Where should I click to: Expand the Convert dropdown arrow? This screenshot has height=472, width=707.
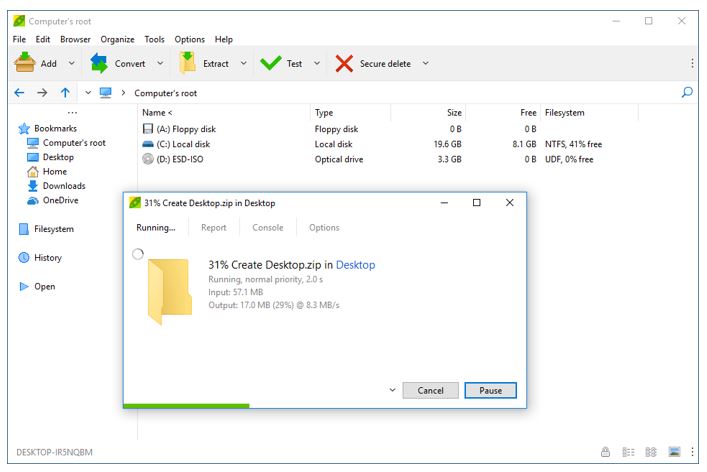coord(160,63)
